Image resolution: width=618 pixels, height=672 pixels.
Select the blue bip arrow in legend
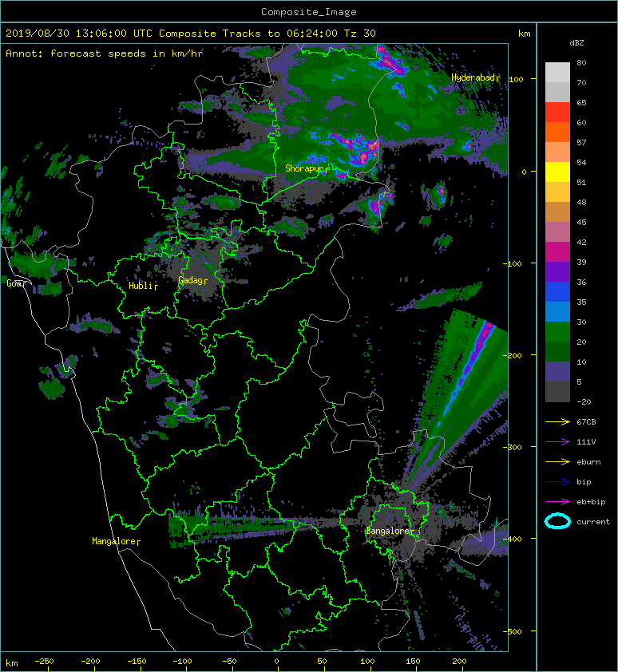tap(557, 482)
